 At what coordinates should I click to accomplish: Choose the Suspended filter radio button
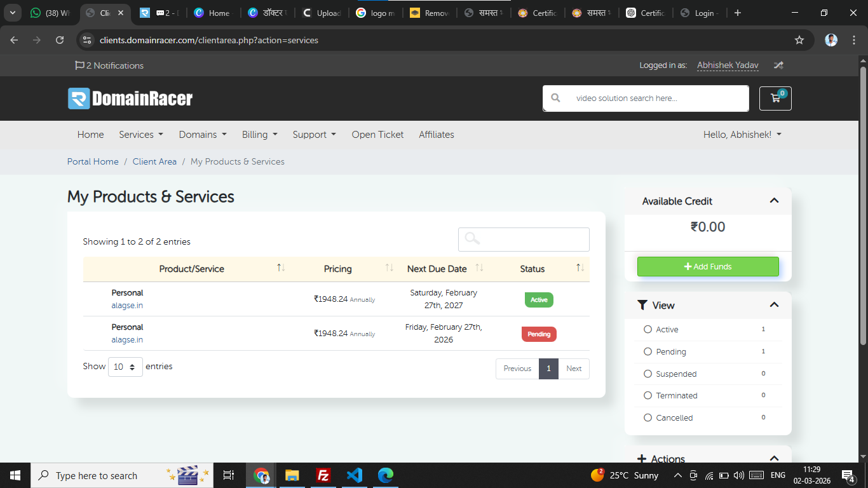tap(648, 374)
